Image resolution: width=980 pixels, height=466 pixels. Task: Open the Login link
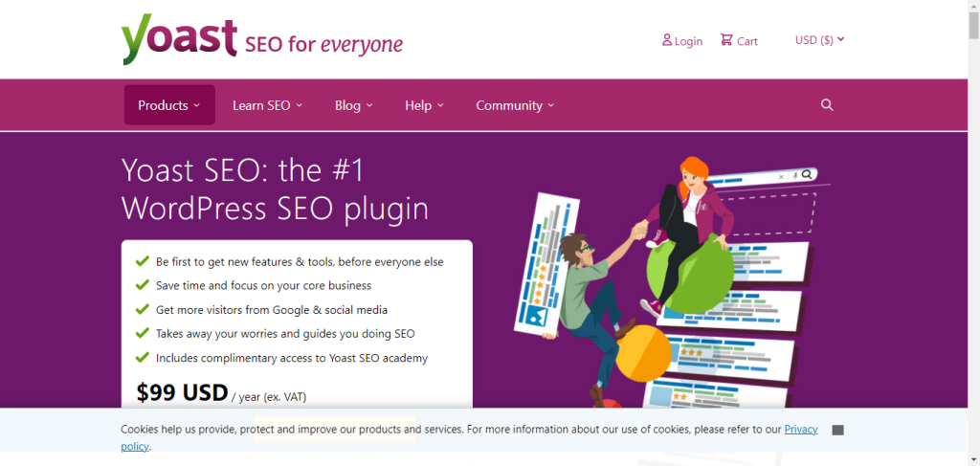681,40
